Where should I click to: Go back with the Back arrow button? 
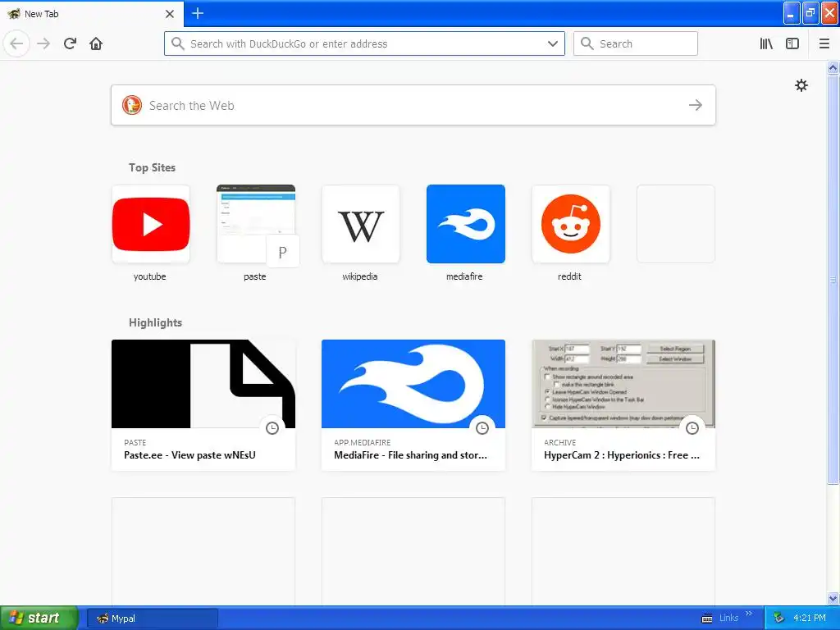pyautogui.click(x=16, y=43)
